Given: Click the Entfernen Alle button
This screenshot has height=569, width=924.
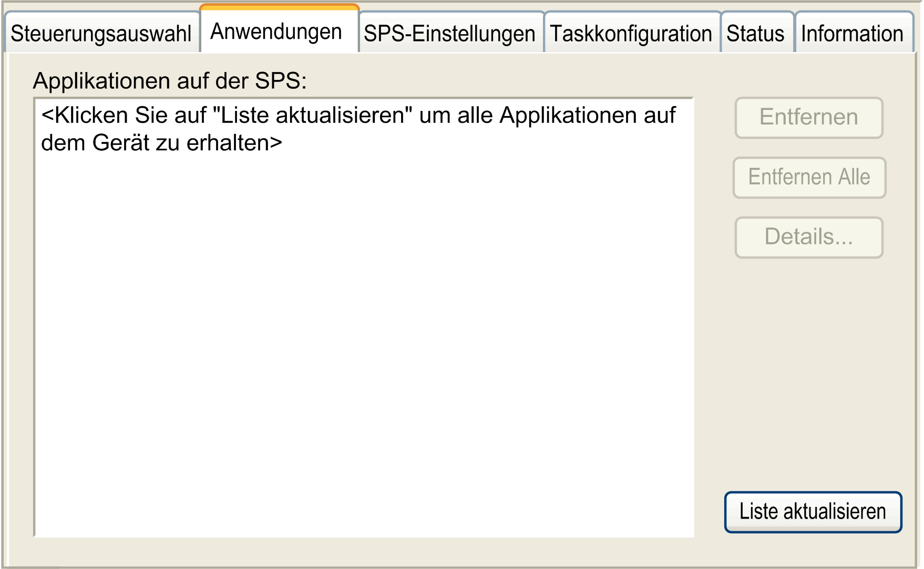Looking at the screenshot, I should click(x=809, y=178).
